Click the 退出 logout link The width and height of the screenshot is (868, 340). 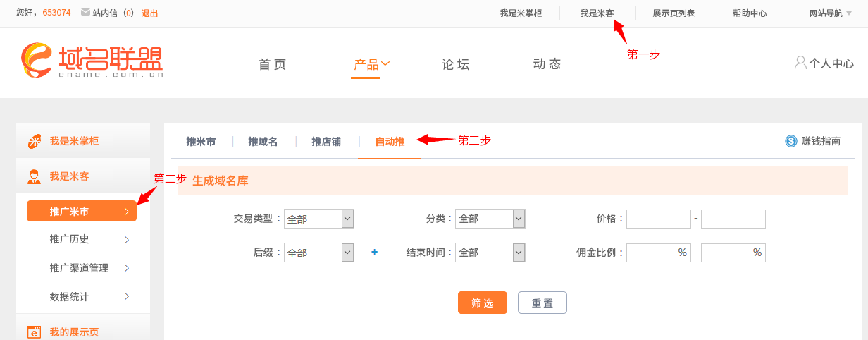149,13
